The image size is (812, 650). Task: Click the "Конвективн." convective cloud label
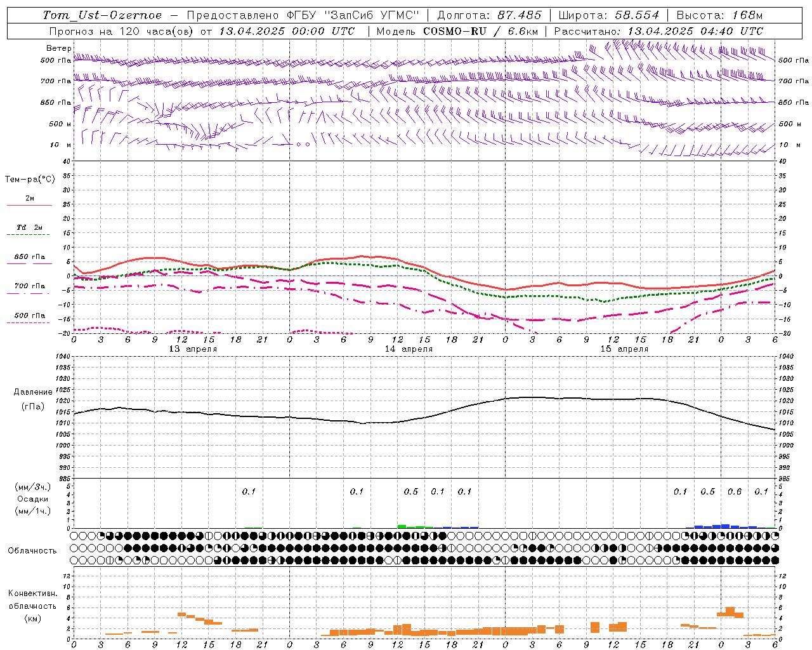32,594
